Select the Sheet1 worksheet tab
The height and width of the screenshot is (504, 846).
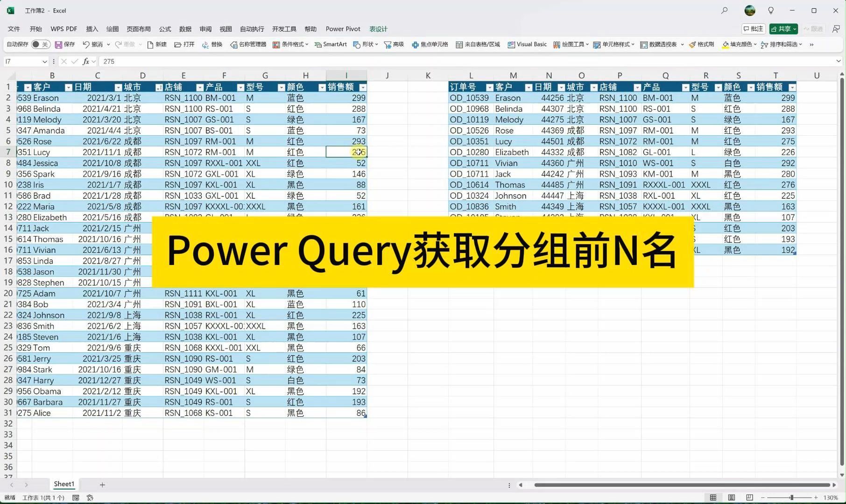pos(64,484)
